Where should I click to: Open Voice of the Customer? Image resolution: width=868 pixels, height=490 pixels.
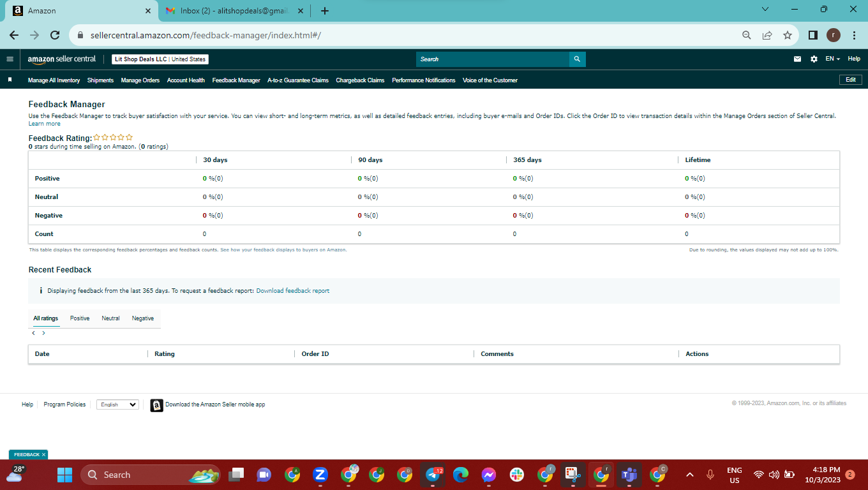[490, 80]
